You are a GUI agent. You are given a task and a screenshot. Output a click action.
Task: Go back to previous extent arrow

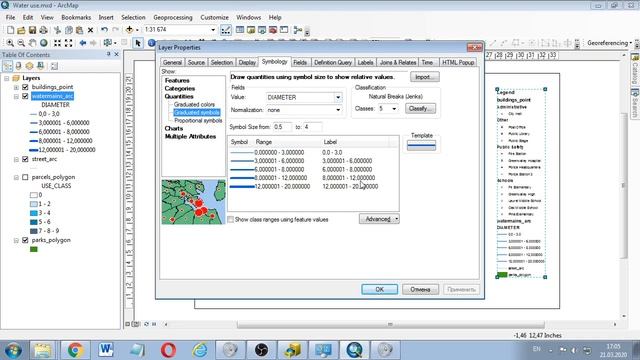[x=82, y=43]
